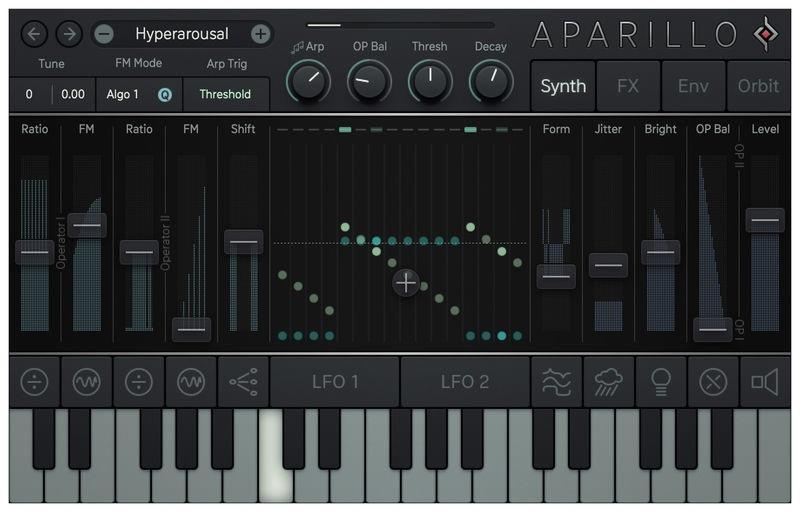The height and width of the screenshot is (512, 800).
Task: Click the Thresh knob
Action: pyautogui.click(x=430, y=82)
